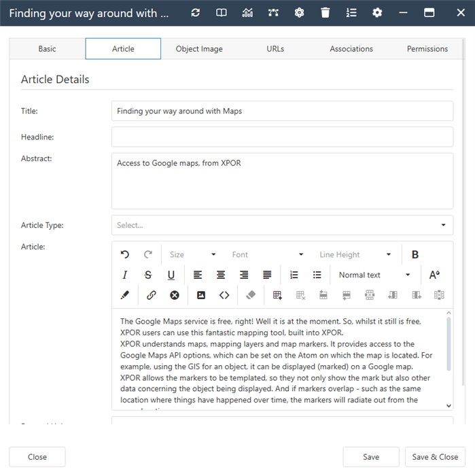
Task: Insert a table with the table-plus icon
Action: click(x=277, y=295)
